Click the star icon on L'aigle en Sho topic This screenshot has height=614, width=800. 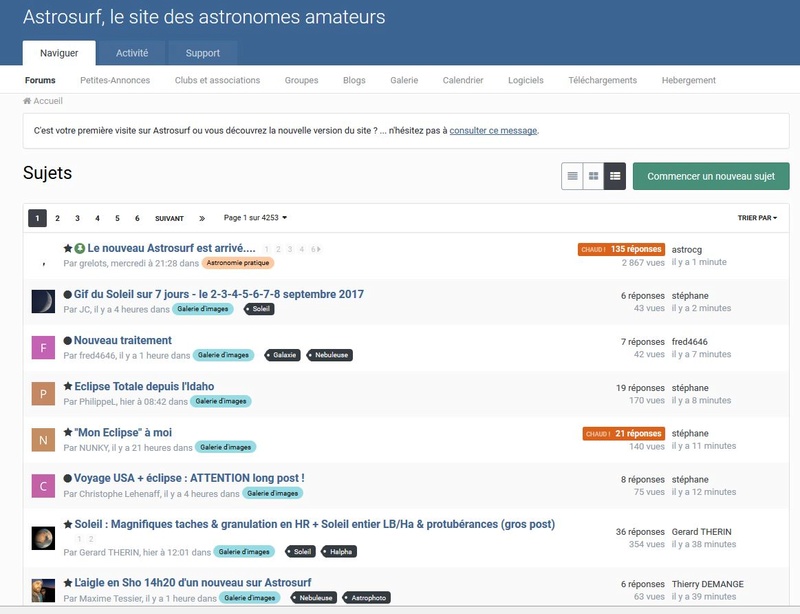click(68, 582)
